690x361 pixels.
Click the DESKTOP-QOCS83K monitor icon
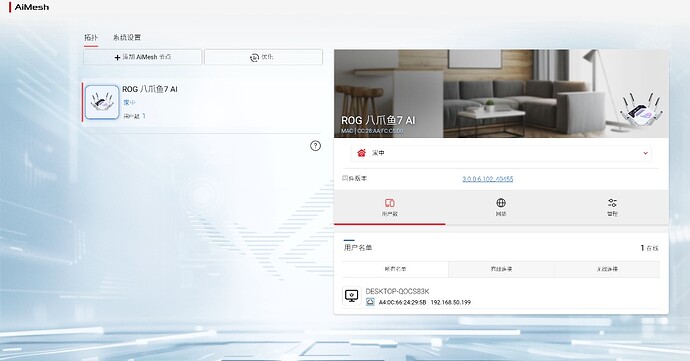coord(352,296)
